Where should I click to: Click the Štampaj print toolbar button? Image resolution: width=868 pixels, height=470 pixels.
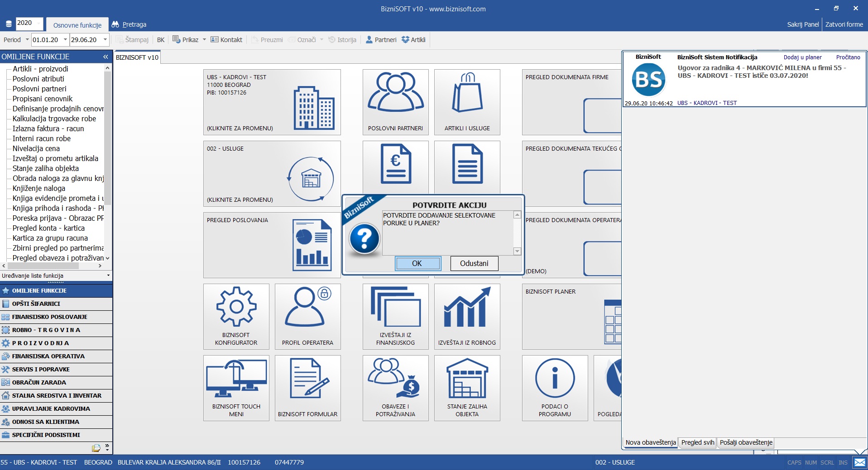pyautogui.click(x=132, y=40)
